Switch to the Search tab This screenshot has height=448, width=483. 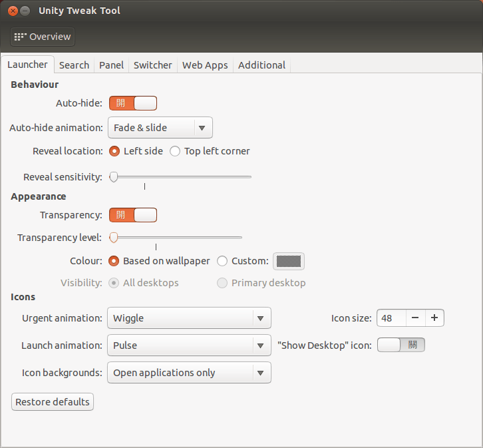(x=74, y=65)
